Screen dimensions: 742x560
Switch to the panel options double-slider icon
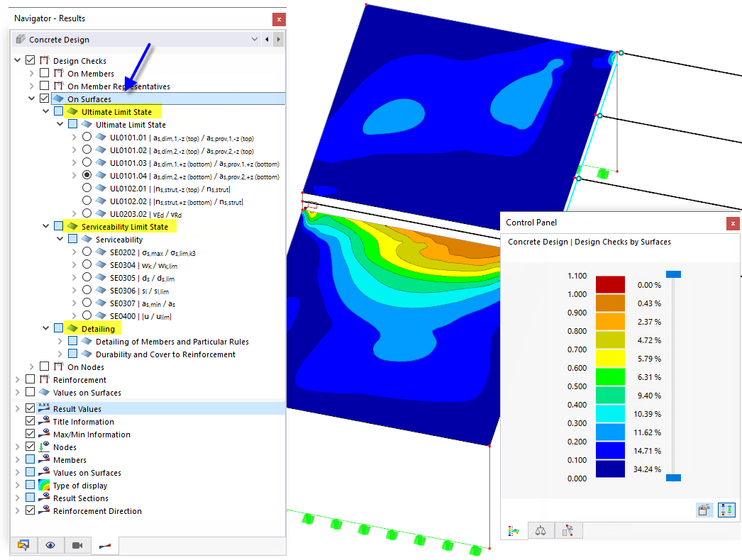coord(726,510)
